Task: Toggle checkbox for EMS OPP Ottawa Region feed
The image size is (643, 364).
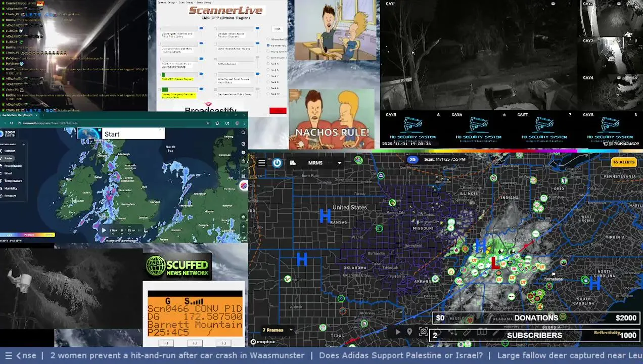Action: pyautogui.click(x=159, y=75)
